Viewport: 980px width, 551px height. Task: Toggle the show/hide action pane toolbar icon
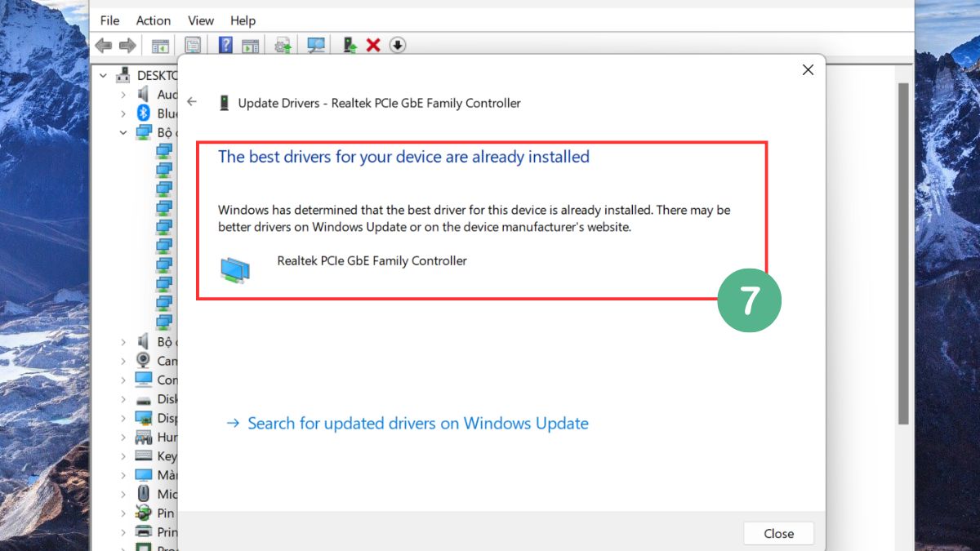tap(251, 46)
